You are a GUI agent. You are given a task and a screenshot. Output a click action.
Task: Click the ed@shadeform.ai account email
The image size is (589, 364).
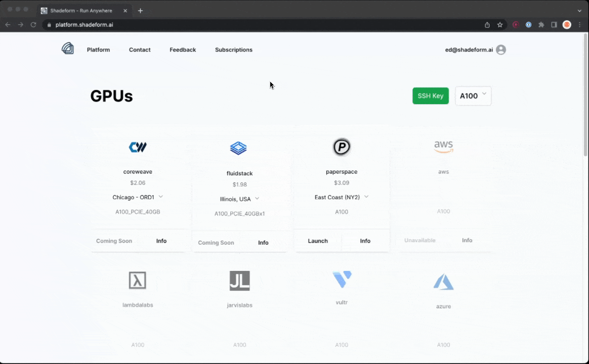469,50
